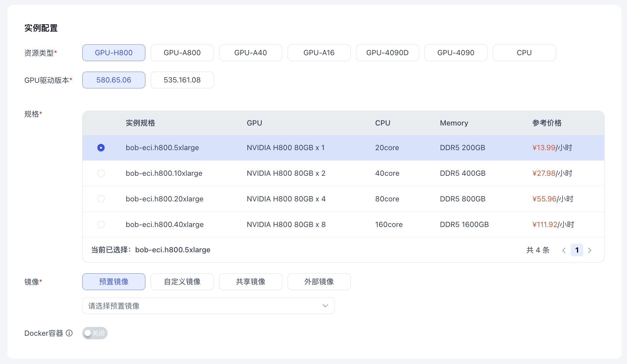
Task: Select bob-eci.h800.5xlarge radio button
Action: [x=101, y=148]
